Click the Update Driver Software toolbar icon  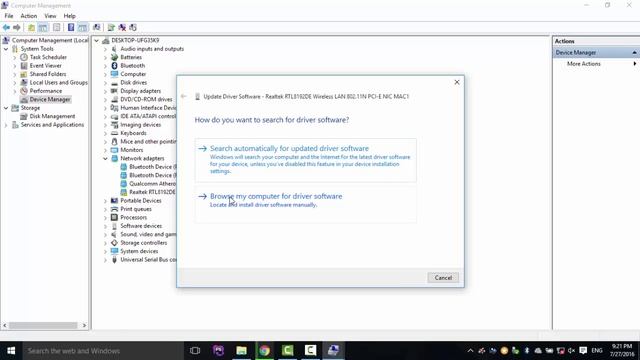(x=111, y=27)
